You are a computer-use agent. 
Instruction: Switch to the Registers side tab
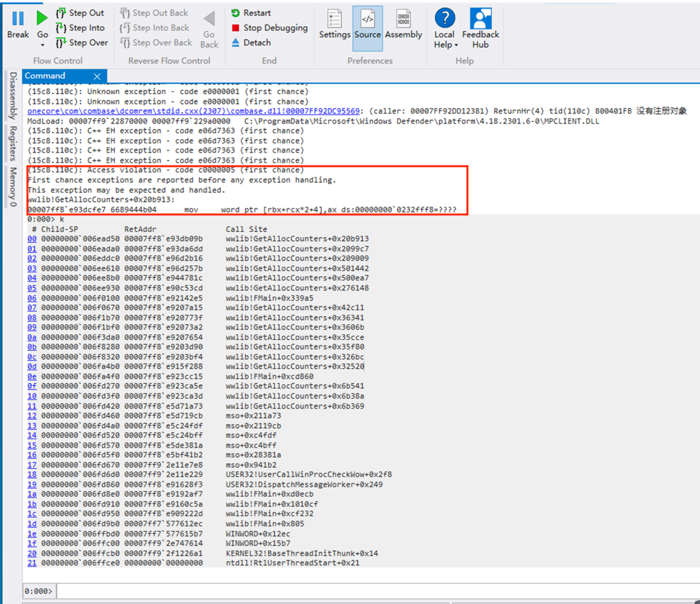pyautogui.click(x=13, y=143)
